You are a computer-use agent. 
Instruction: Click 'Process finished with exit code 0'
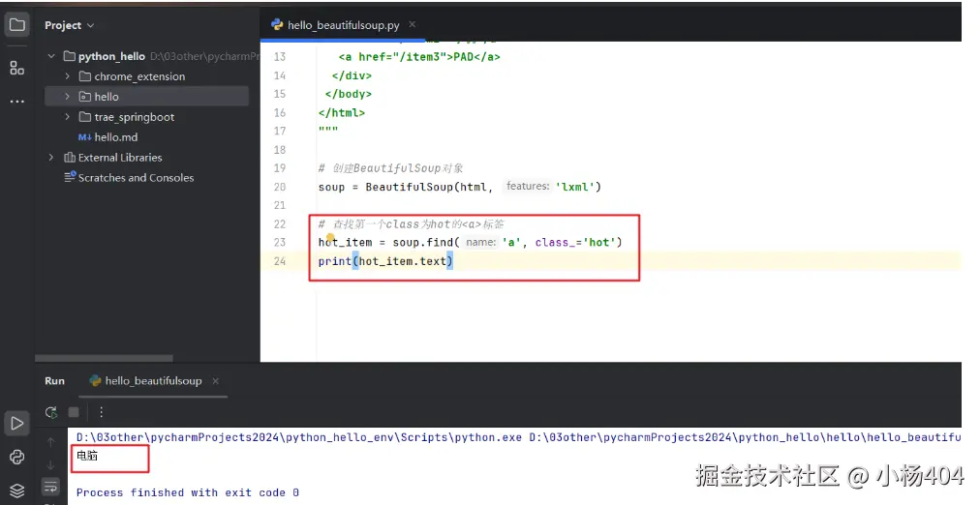pyautogui.click(x=188, y=492)
